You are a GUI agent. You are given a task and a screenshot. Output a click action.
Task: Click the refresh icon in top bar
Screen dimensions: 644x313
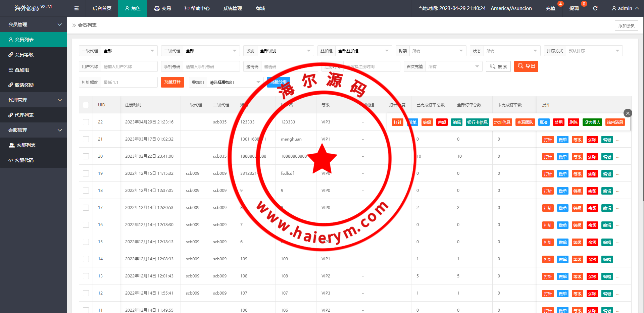595,8
